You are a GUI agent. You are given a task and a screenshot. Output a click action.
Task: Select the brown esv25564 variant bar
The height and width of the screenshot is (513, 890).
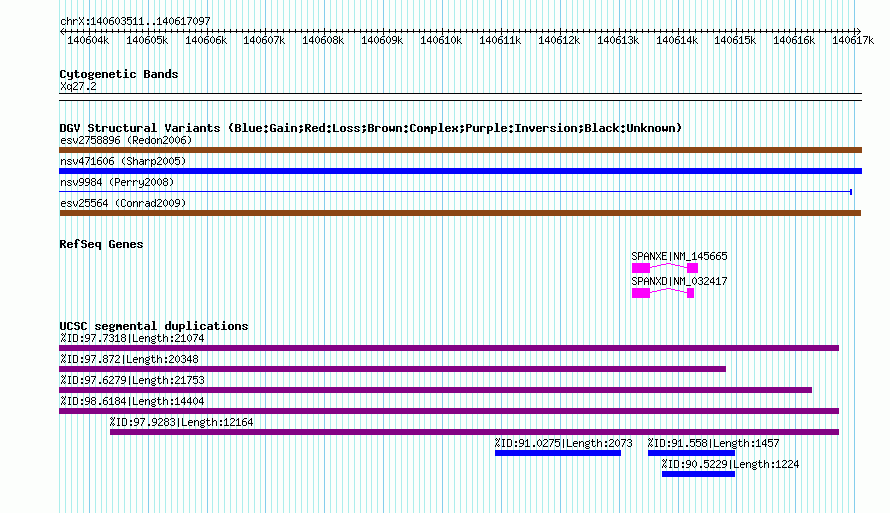pyautogui.click(x=460, y=213)
